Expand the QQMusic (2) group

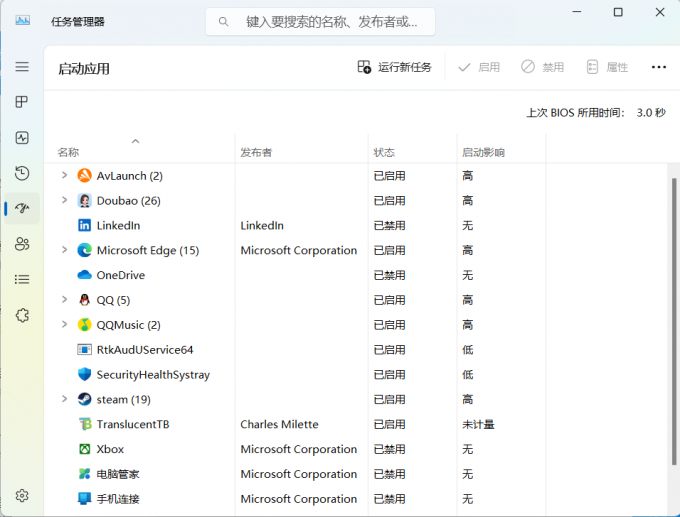[65, 324]
